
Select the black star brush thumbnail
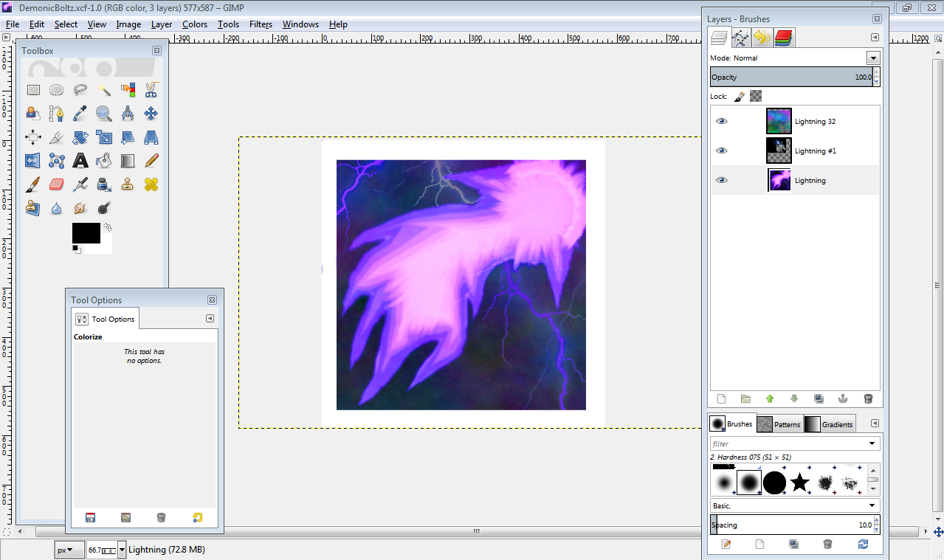pyautogui.click(x=799, y=483)
